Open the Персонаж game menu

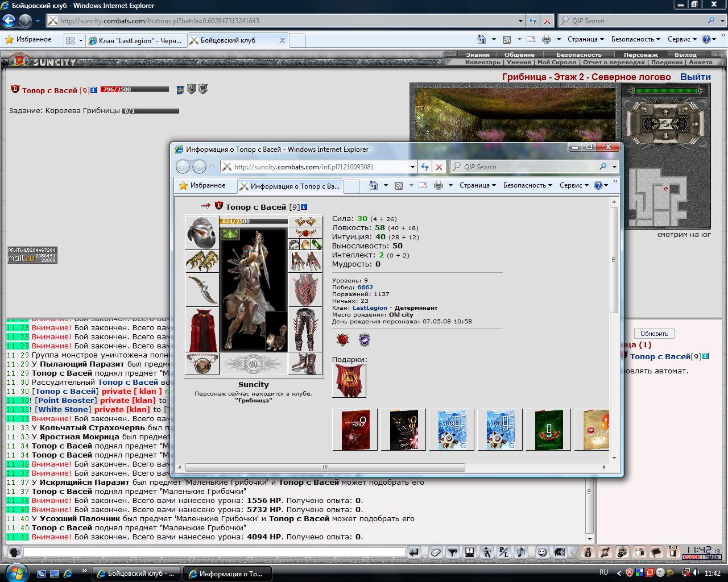point(640,55)
